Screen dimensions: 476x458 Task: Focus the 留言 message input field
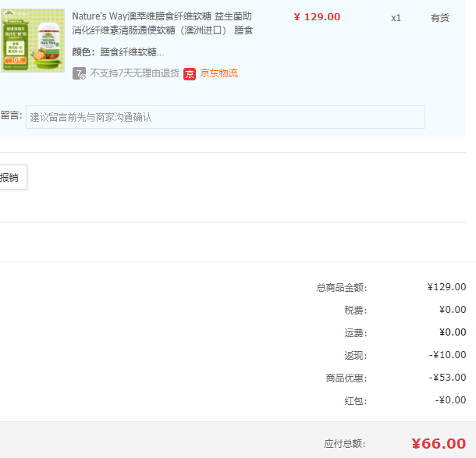click(x=225, y=117)
